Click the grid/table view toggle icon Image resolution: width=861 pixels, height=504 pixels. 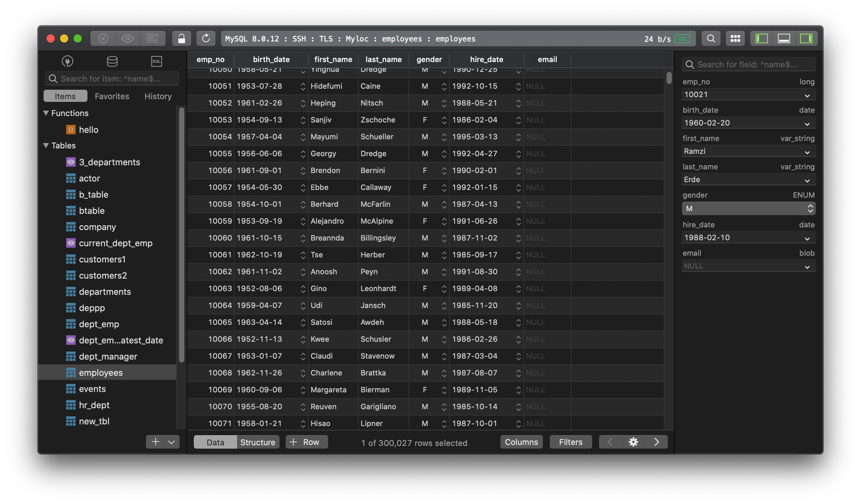click(x=735, y=38)
